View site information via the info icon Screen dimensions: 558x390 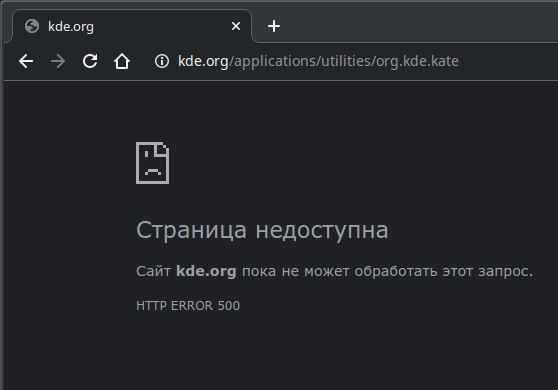(162, 61)
